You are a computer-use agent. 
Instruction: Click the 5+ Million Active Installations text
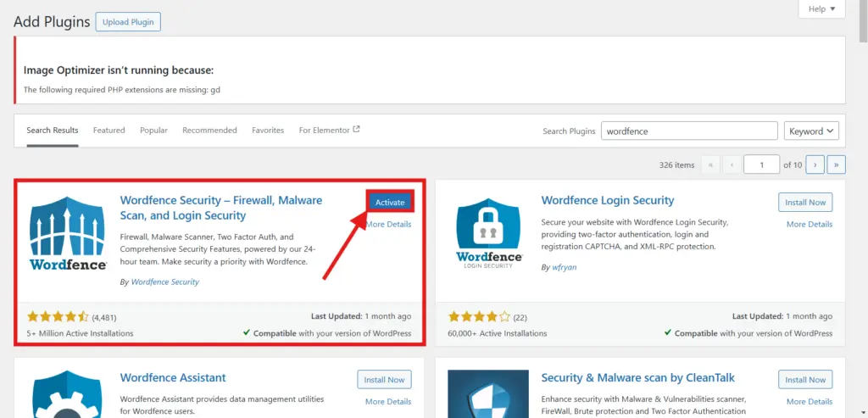coord(81,333)
